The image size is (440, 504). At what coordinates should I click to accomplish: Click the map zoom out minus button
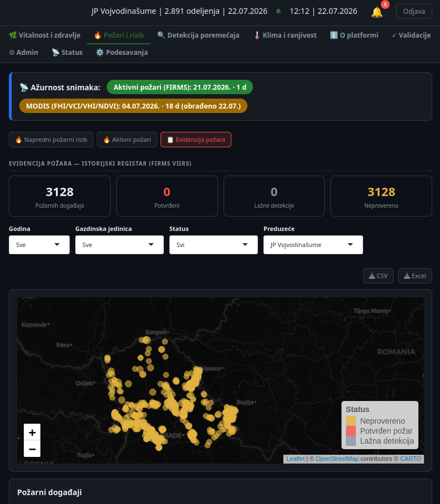(32, 449)
